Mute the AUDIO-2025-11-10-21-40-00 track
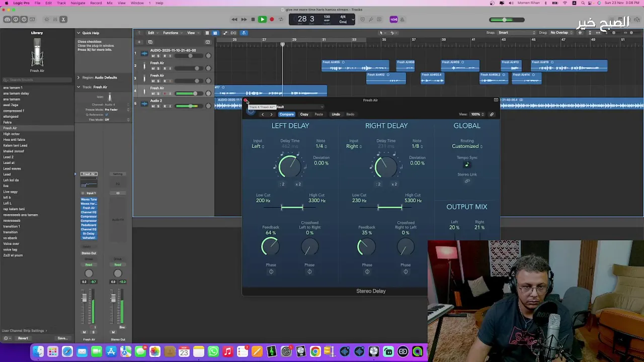The height and width of the screenshot is (362, 644). pyautogui.click(x=153, y=56)
